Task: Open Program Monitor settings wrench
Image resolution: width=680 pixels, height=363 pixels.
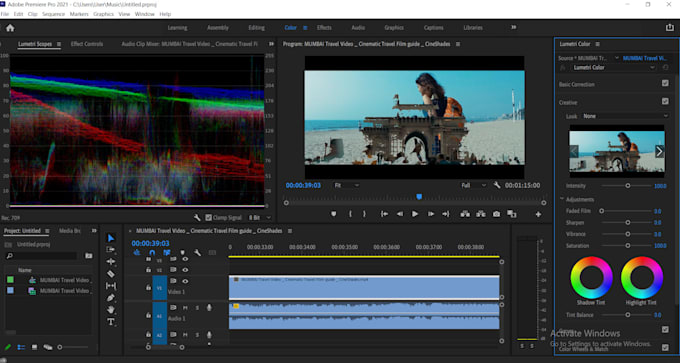Action: (497, 185)
